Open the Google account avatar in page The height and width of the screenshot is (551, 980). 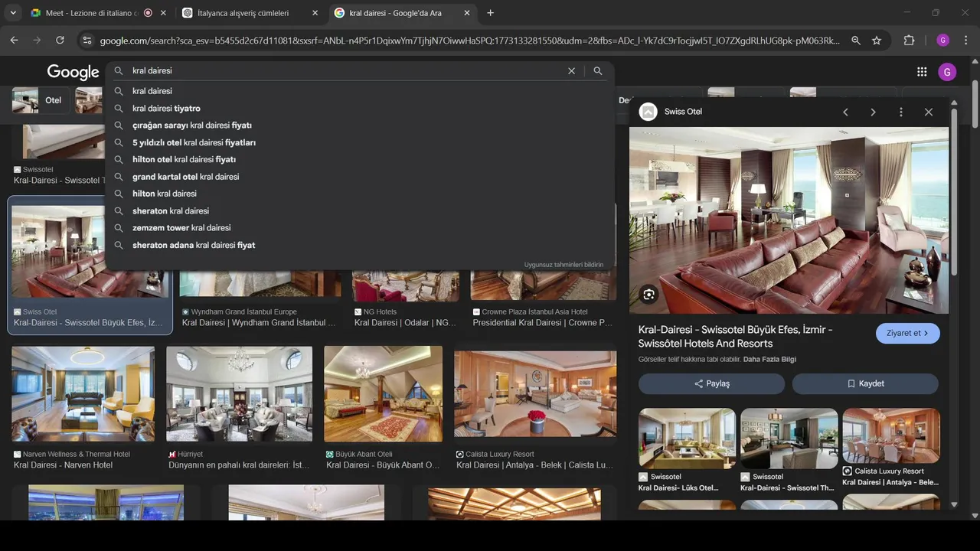point(947,72)
